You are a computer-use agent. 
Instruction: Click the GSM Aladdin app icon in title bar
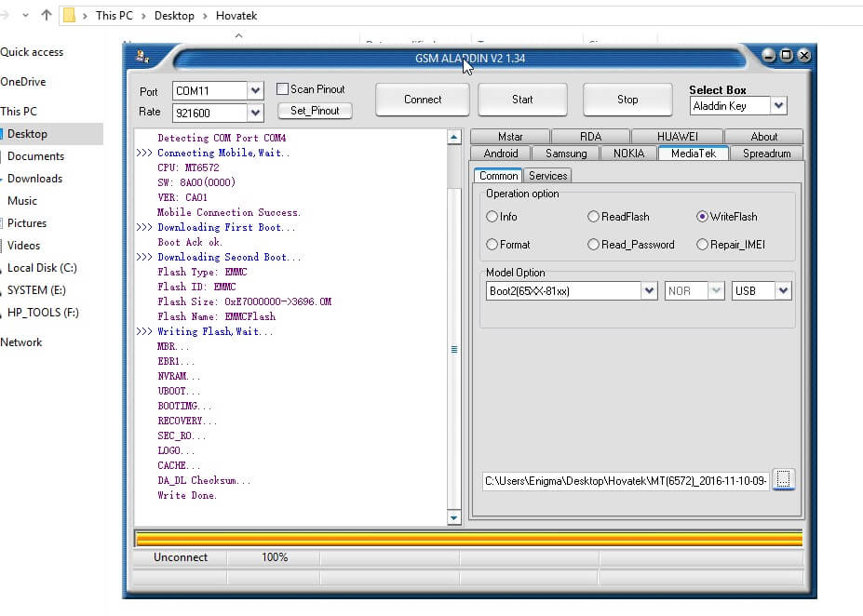pos(142,57)
